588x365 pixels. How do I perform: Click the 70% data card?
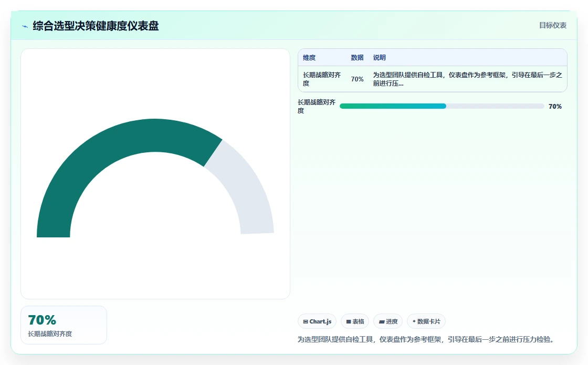pos(64,325)
